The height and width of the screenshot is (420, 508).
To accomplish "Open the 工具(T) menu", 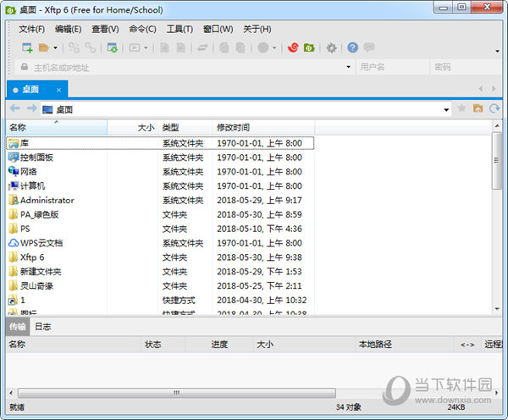I will (179, 29).
